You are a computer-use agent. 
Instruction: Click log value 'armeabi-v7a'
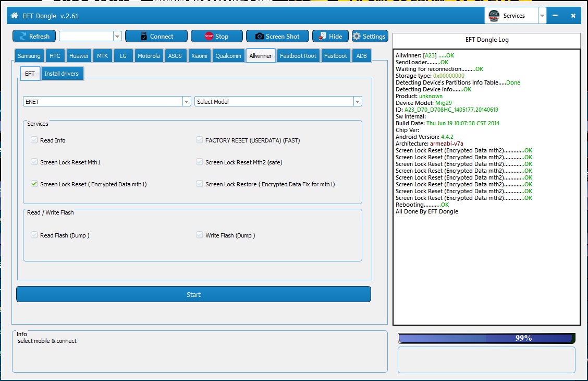click(x=447, y=144)
